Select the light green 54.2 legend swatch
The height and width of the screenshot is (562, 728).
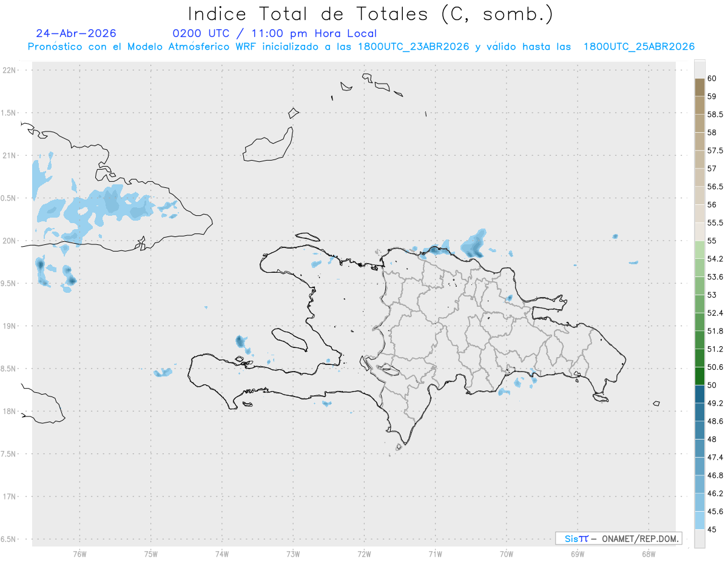coord(699,250)
